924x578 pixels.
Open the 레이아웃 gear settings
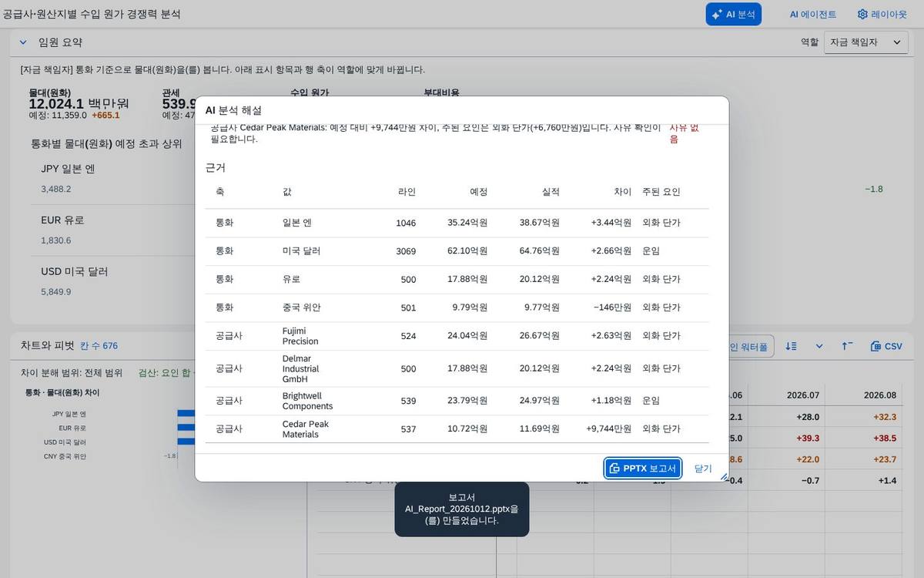[882, 14]
